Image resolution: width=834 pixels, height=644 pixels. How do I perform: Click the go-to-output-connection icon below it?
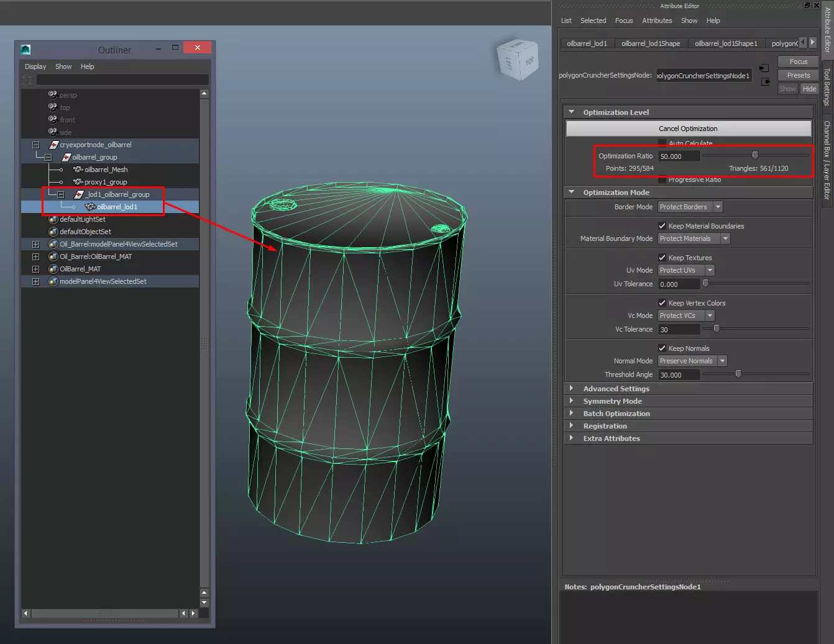tap(764, 82)
